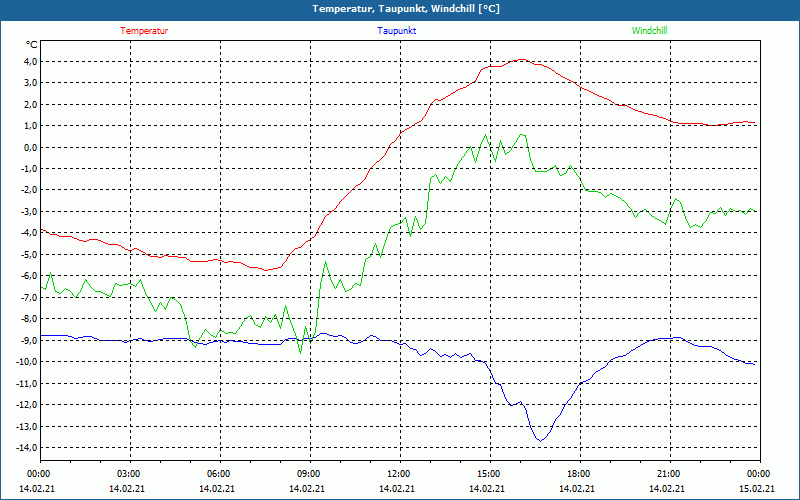Click the 4,0 y-axis value
The width and height of the screenshot is (800, 500).
click(30, 61)
